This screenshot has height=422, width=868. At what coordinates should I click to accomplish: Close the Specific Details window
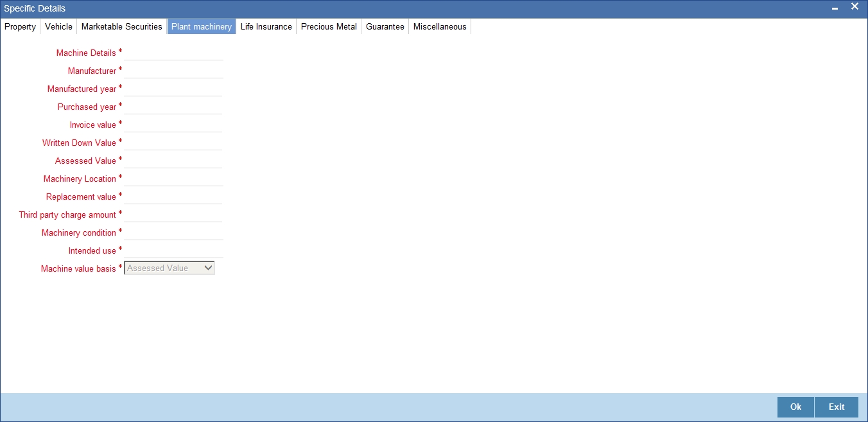coord(855,6)
